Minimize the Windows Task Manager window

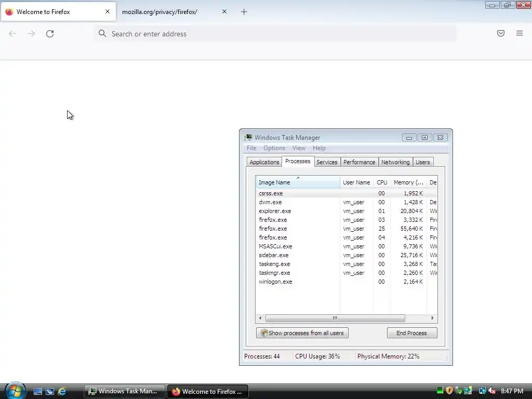coord(409,137)
